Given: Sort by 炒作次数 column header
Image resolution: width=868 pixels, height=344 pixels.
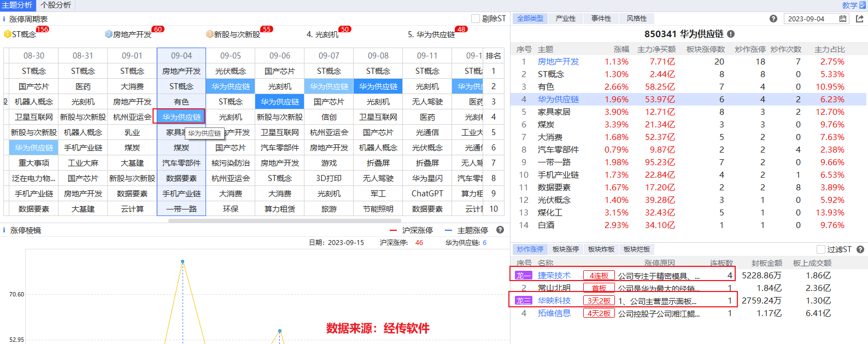Looking at the screenshot, I should click(x=785, y=49).
